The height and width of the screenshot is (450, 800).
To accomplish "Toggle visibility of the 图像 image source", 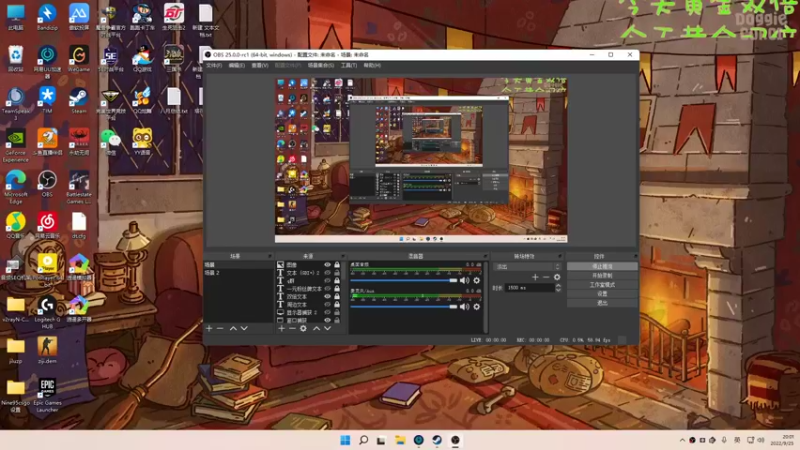I will (328, 265).
